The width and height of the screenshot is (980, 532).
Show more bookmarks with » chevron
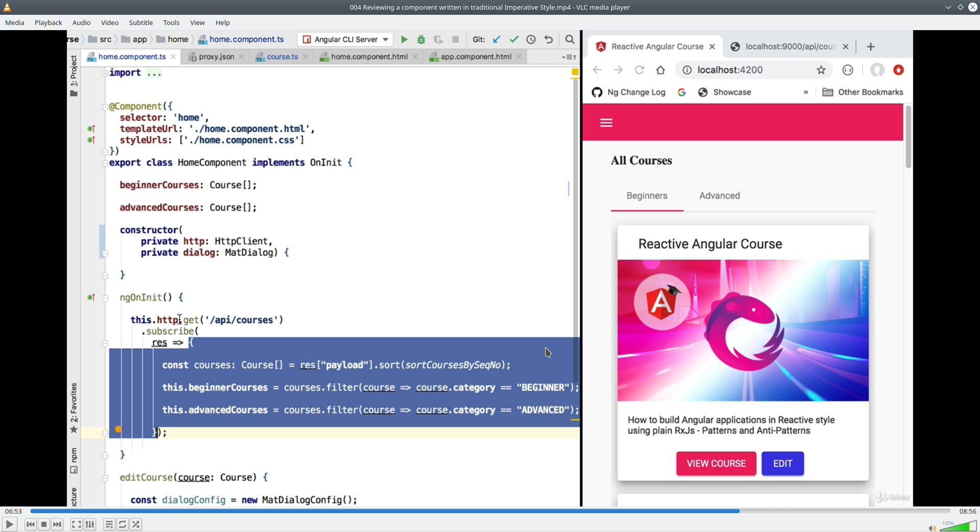[x=806, y=92]
